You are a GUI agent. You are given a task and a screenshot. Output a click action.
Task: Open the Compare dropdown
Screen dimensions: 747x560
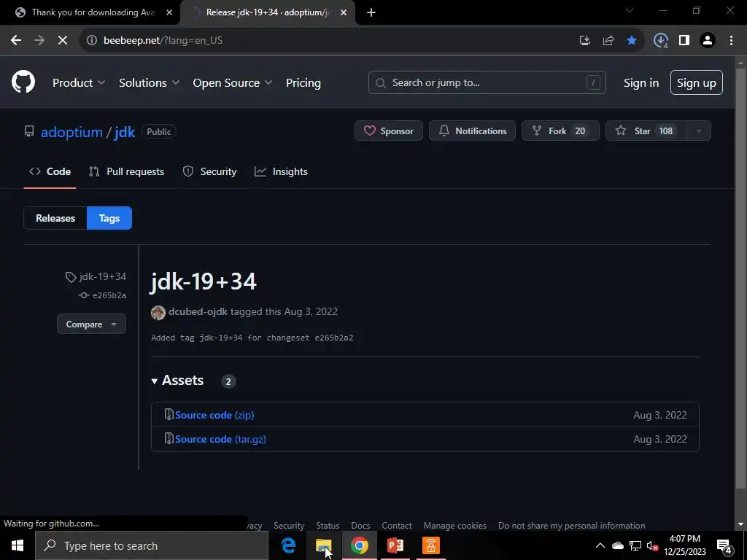click(x=91, y=324)
